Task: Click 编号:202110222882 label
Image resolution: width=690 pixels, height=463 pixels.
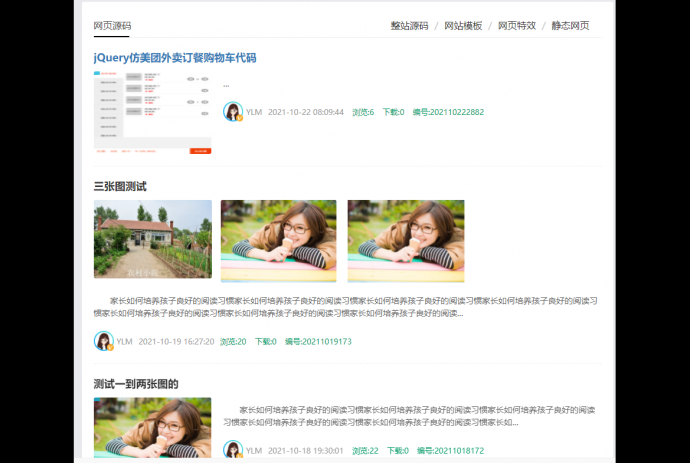Action: point(448,112)
